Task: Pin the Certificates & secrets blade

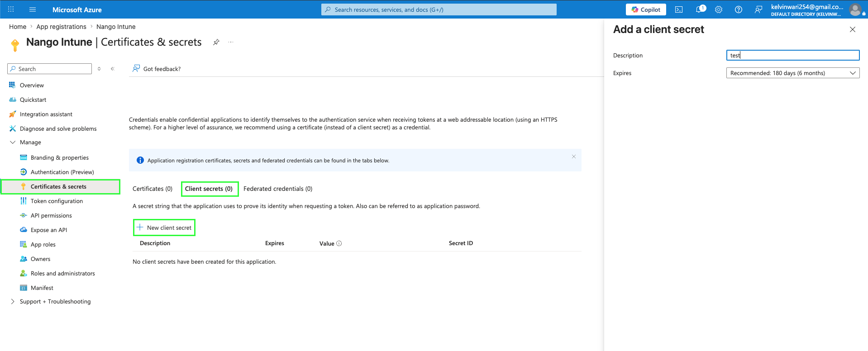Action: point(216,42)
